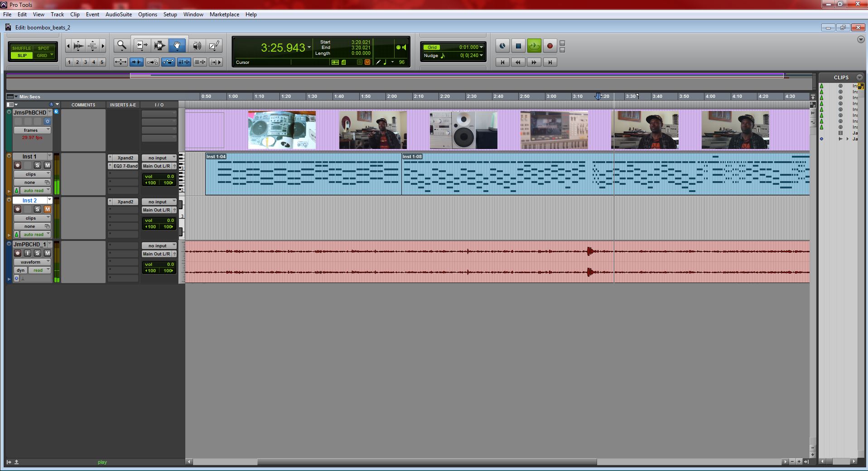Open the Event menu
Viewport: 868px width, 471px height.
[92, 14]
